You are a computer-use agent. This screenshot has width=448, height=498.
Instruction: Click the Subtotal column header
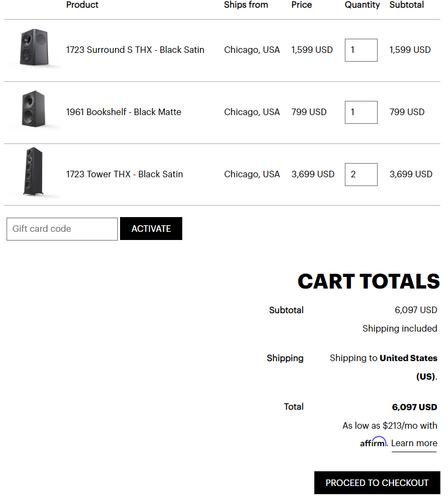pyautogui.click(x=407, y=5)
